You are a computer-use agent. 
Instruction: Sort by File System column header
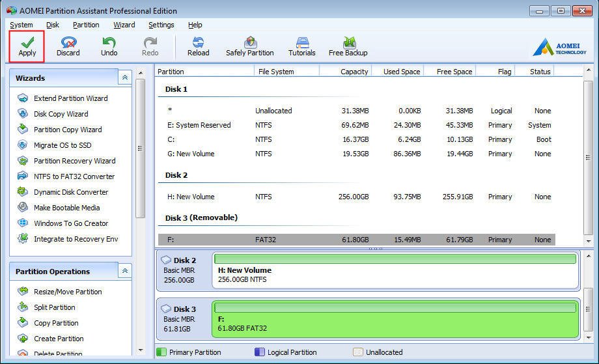tap(286, 72)
